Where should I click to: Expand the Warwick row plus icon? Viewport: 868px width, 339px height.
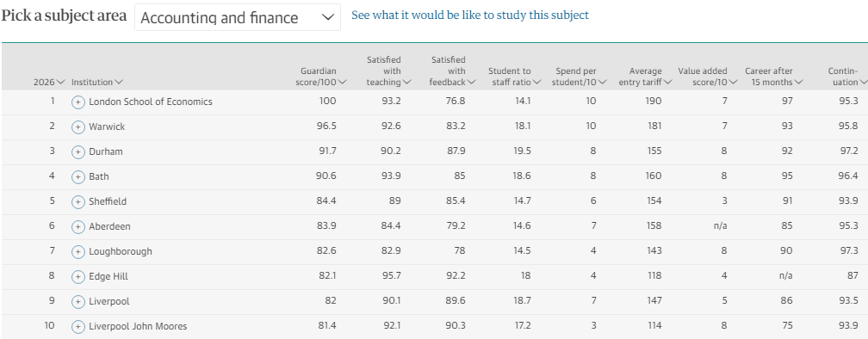(x=78, y=127)
